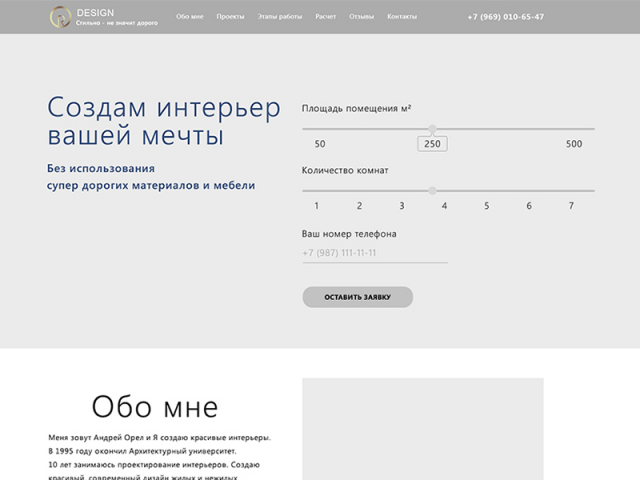Select 2 on the rooms scale
This screenshot has height=480, width=640.
tap(359, 206)
